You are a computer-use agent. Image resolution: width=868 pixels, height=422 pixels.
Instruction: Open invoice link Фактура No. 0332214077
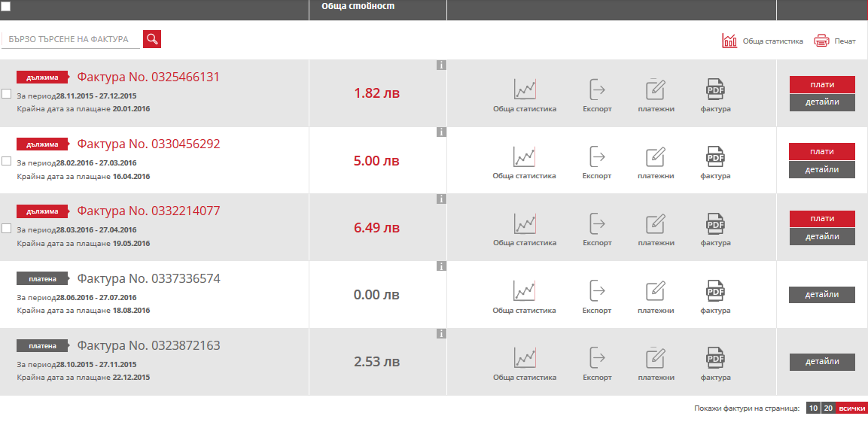pos(148,211)
